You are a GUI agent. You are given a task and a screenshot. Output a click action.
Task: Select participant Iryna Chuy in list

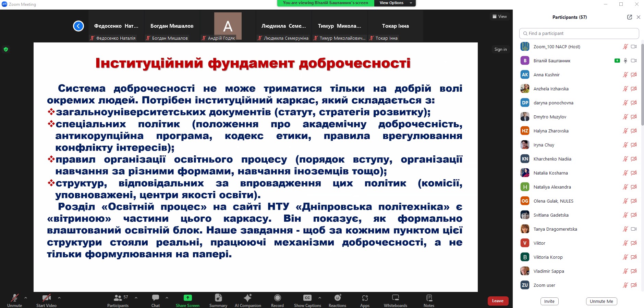pyautogui.click(x=579, y=145)
